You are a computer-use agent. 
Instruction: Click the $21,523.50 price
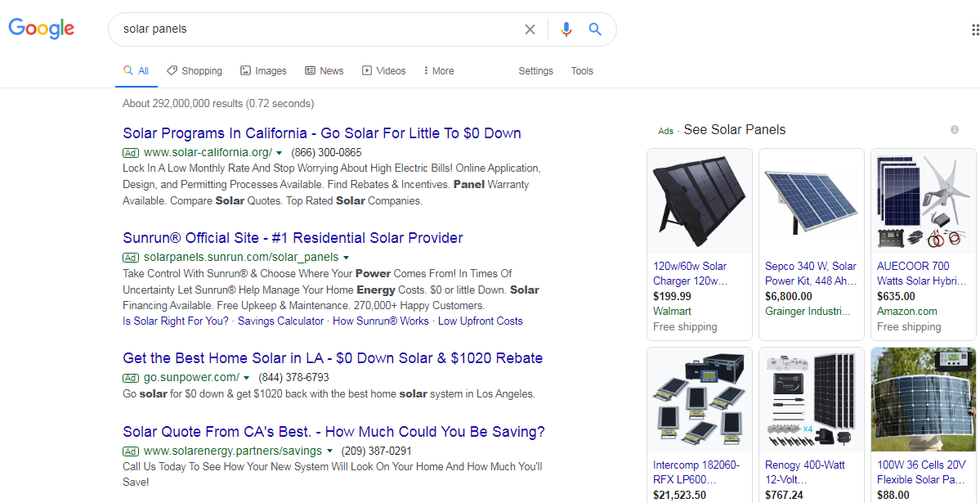point(680,495)
